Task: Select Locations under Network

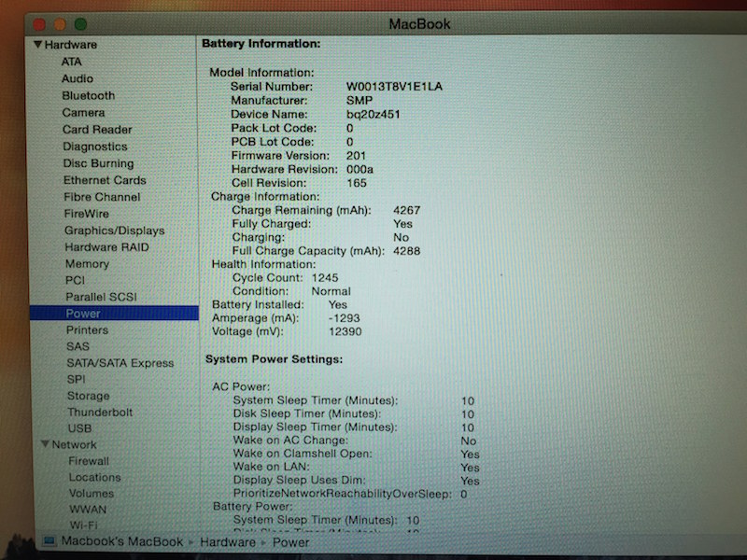Action: [95, 477]
